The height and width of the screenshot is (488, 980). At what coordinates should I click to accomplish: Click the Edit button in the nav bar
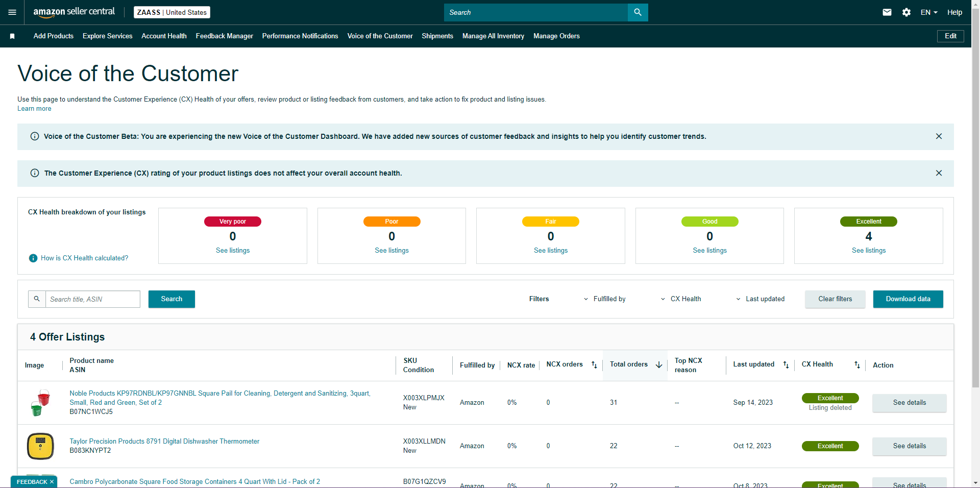(950, 36)
